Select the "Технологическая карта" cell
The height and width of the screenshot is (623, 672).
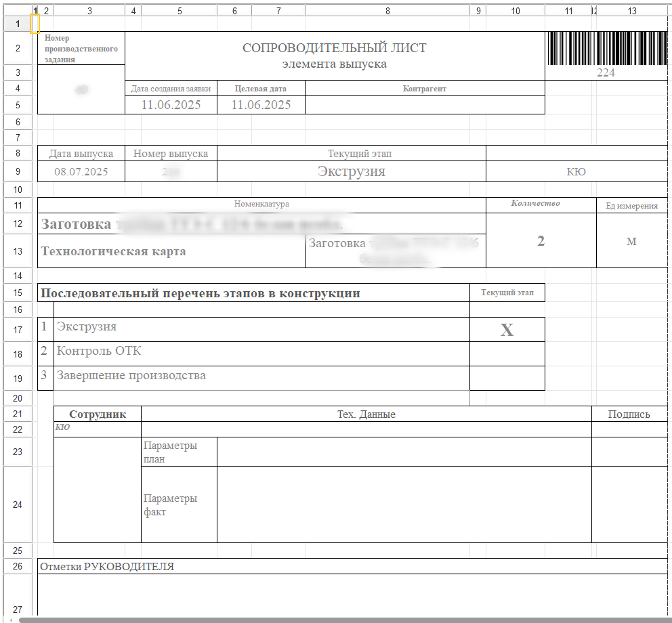114,251
